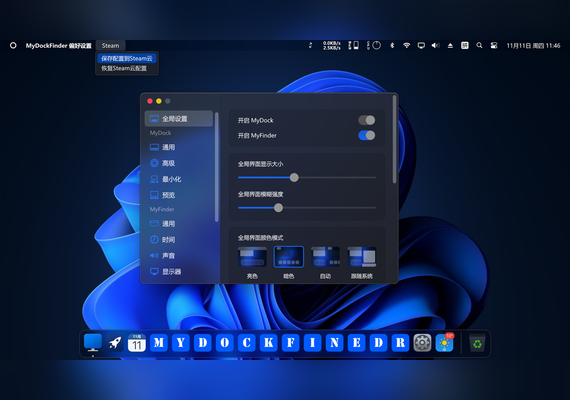
Task: Select the 亮色 color mode thumbnail
Action: [x=252, y=257]
